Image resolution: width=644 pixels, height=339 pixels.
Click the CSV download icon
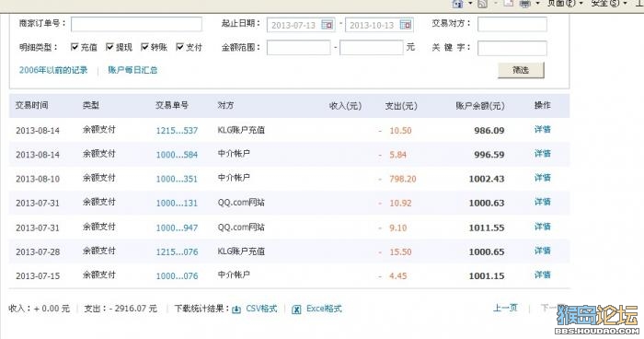coord(236,310)
